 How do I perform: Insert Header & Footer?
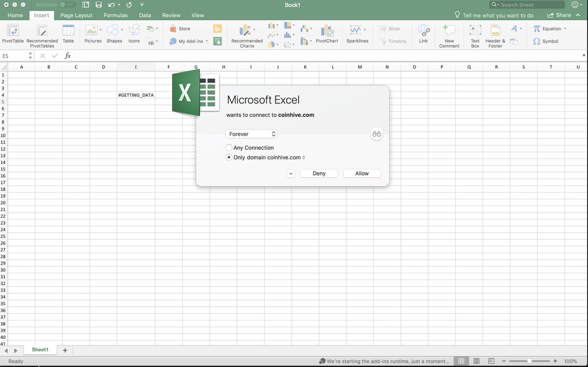pos(495,36)
